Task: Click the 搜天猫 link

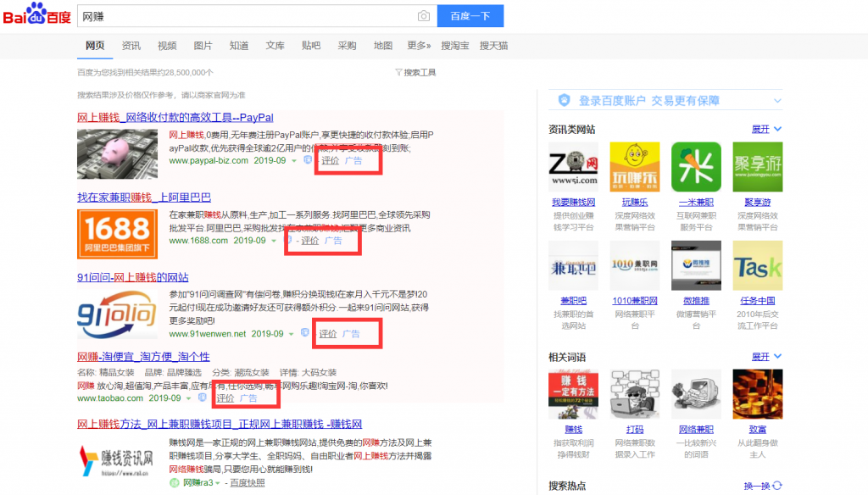Action: (494, 46)
